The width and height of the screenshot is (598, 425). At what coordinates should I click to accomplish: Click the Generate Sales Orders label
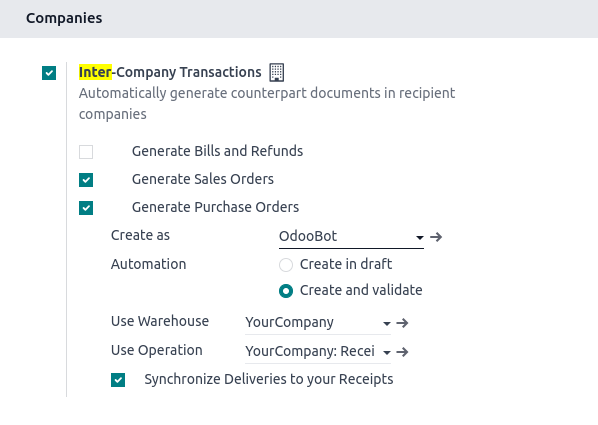[x=203, y=179]
